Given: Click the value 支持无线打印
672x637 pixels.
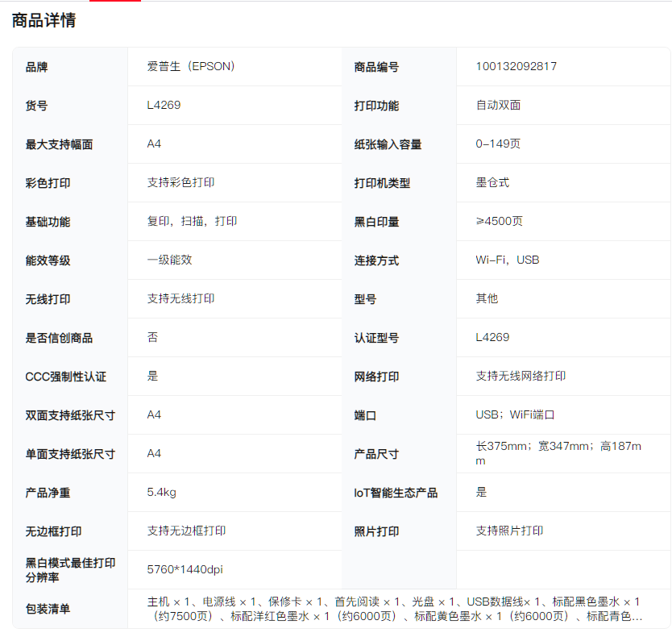Looking at the screenshot, I should click(180, 298).
